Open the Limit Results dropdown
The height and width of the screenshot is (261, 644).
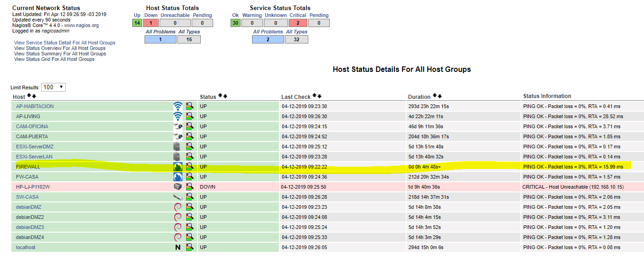(x=53, y=87)
